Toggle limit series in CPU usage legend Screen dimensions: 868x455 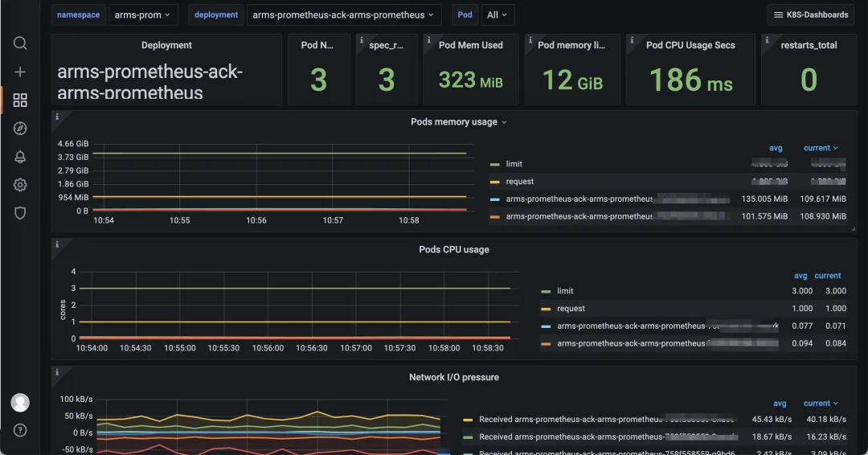point(565,291)
